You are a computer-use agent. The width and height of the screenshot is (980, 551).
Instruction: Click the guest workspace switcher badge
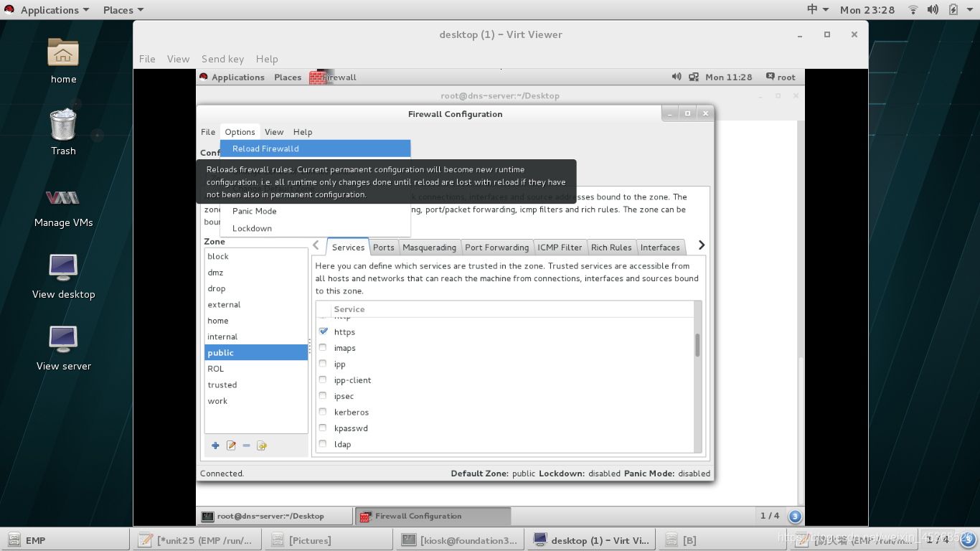tap(794, 516)
